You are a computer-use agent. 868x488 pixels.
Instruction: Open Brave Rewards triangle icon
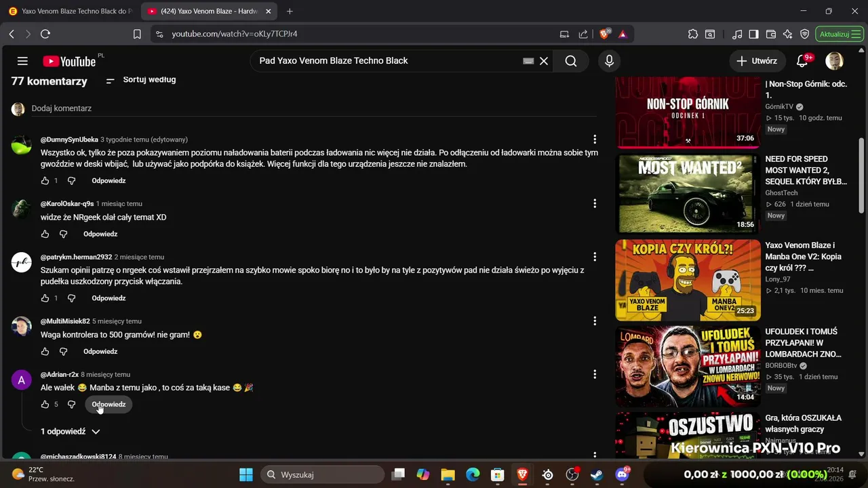pos(623,34)
